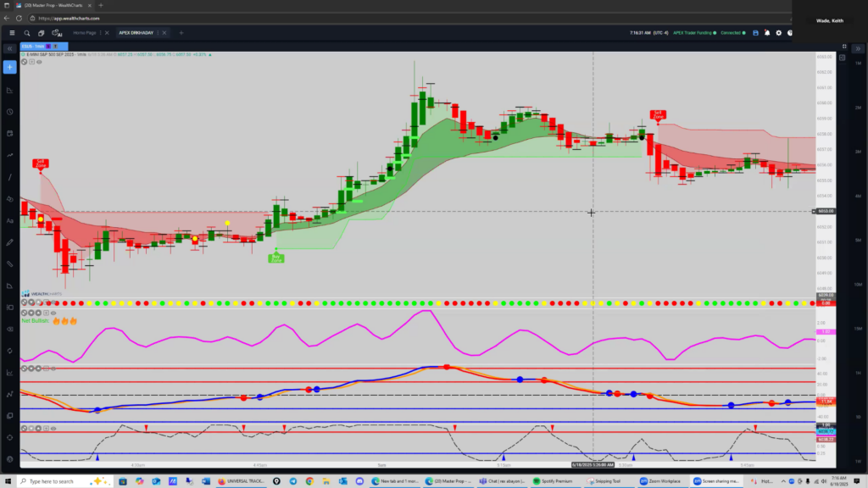This screenshot has width=868, height=488.
Task: Click the T badge on ESU5 chart tab
Action: (x=55, y=47)
